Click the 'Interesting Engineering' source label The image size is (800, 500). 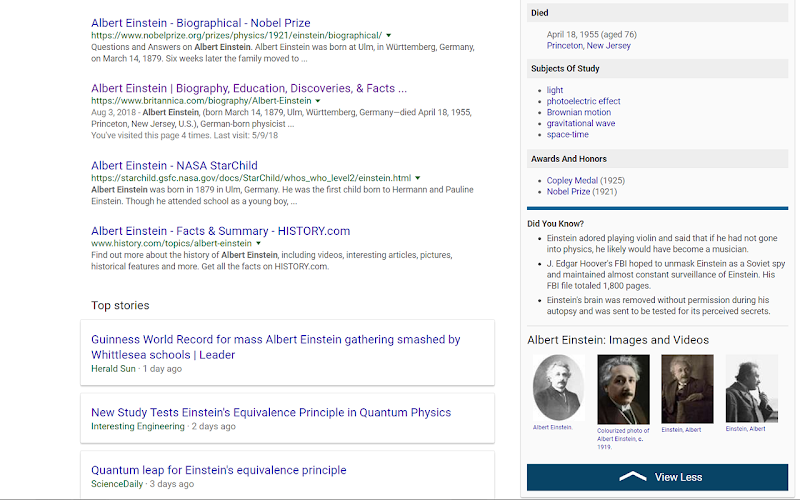click(x=138, y=427)
